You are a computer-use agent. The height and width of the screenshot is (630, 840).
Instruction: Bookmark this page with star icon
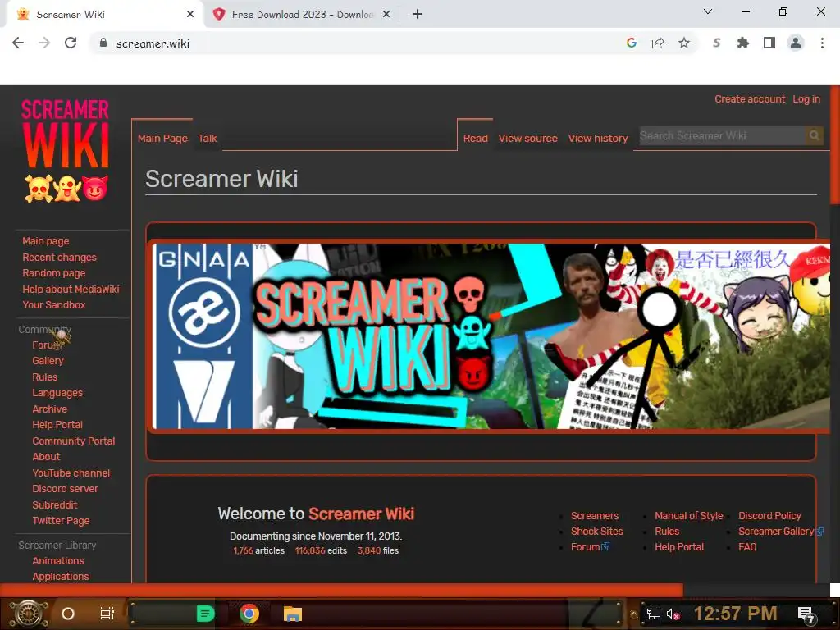tap(684, 43)
